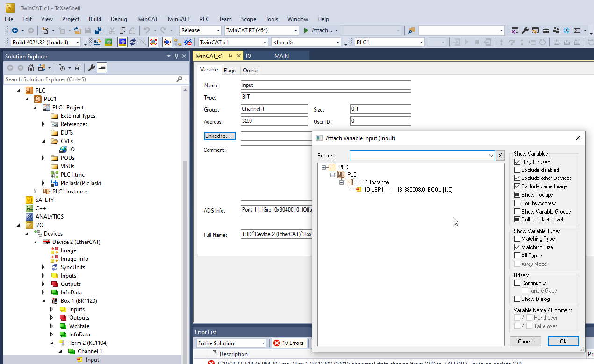
Task: Open the TwinSAFE menu
Action: [x=178, y=19]
